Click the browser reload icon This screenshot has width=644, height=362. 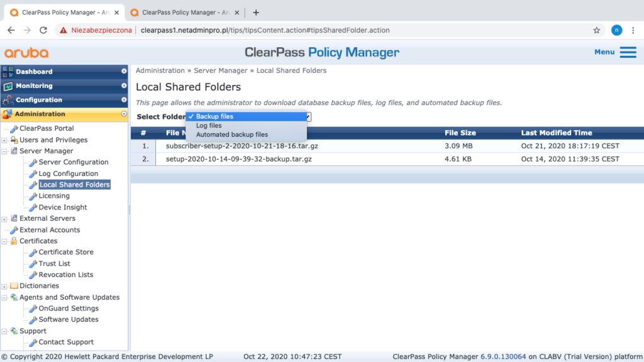(43, 30)
